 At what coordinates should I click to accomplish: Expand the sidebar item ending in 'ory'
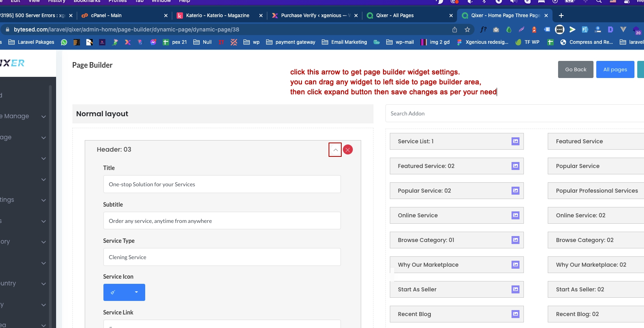(x=44, y=242)
